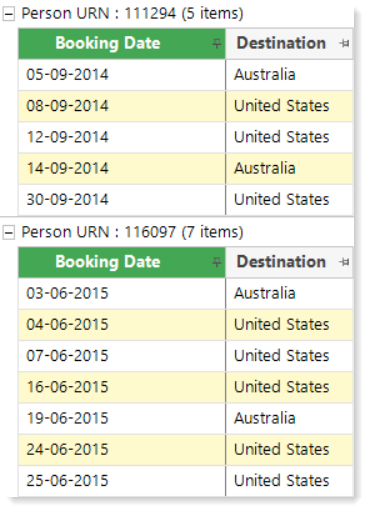Select the 16-06-2015 highlighted row
The height and width of the screenshot is (512, 369).
pos(186,387)
